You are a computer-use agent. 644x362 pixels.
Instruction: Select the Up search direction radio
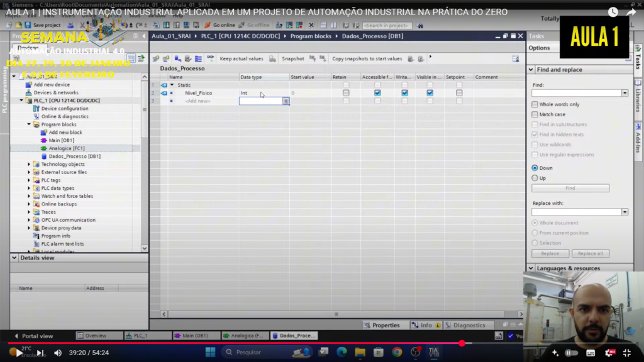point(535,178)
